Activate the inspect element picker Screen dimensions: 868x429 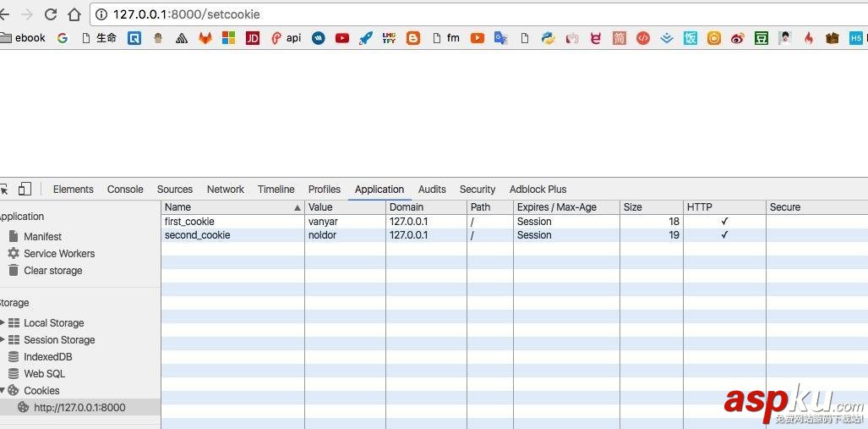[x=4, y=189]
